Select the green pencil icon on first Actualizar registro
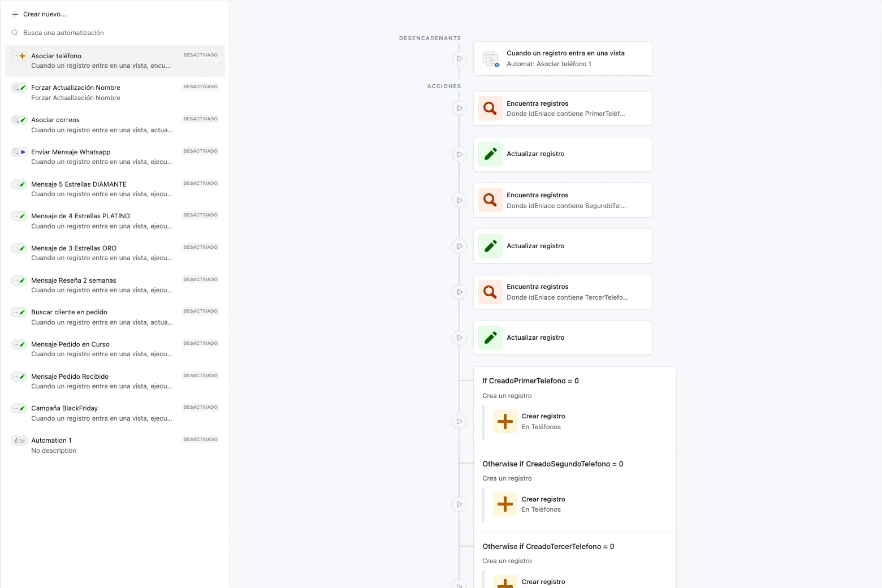882x588 pixels. 490,154
